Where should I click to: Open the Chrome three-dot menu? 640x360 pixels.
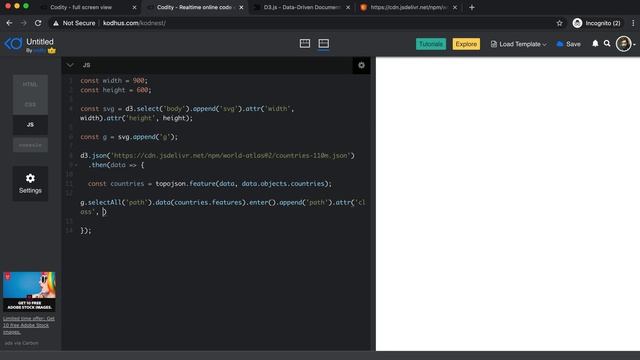633,23
